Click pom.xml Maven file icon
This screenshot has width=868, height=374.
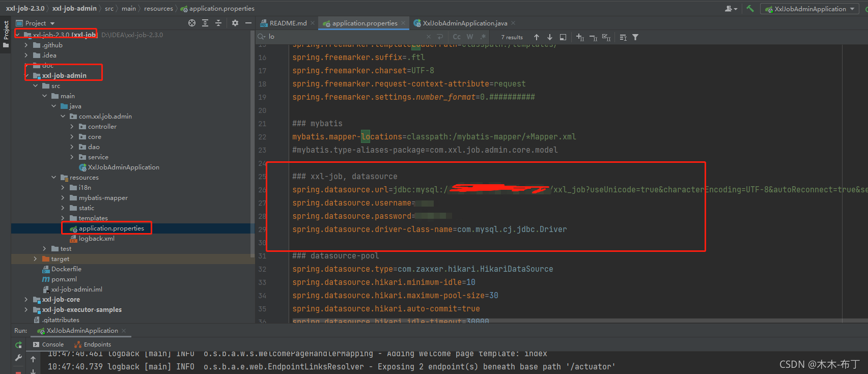pyautogui.click(x=46, y=279)
